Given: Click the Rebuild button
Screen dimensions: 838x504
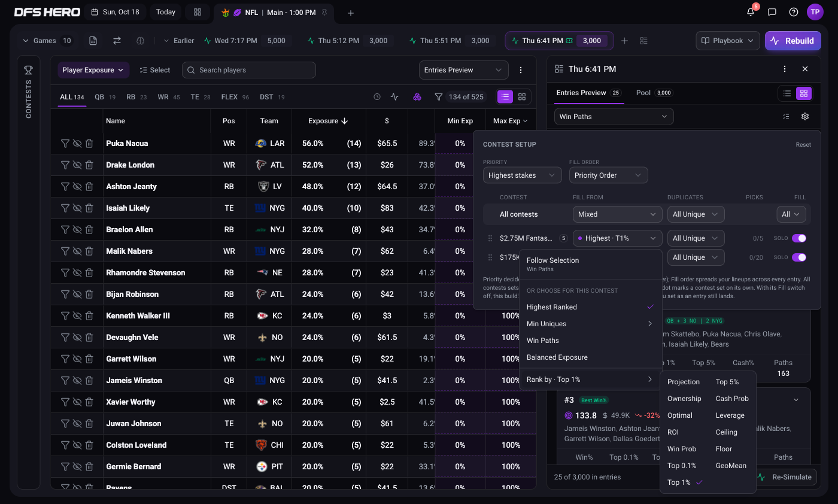Looking at the screenshot, I should (793, 41).
